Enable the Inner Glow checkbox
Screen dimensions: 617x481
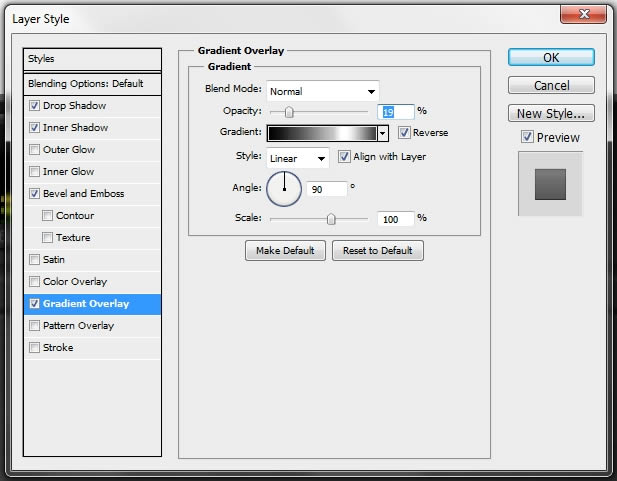[34, 172]
